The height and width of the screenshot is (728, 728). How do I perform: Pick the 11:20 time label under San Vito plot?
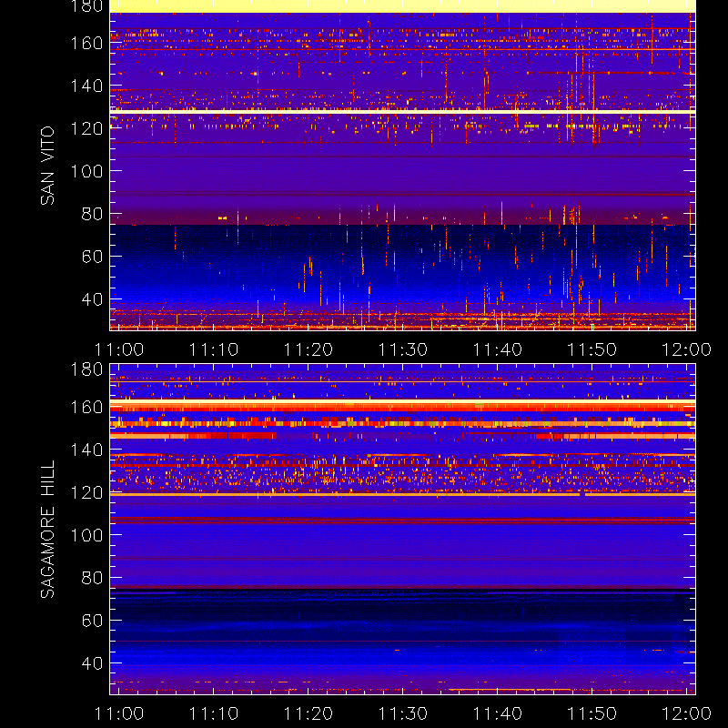pos(308,349)
